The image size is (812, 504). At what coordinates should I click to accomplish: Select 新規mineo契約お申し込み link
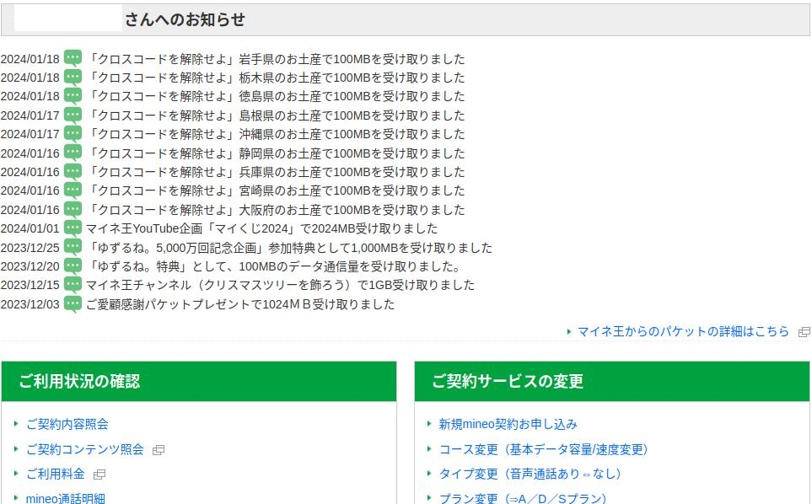(x=508, y=424)
